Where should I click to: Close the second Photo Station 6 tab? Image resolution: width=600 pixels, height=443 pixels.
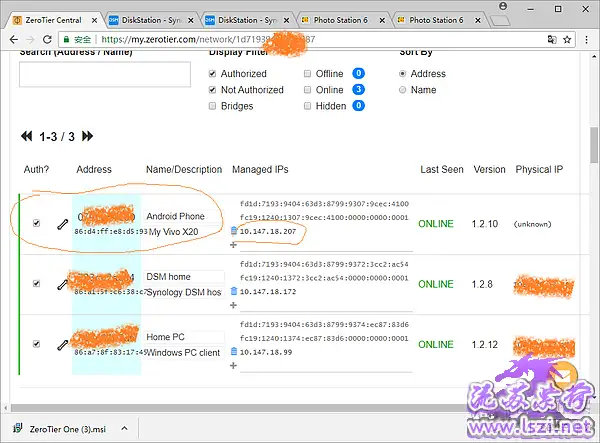pos(478,20)
